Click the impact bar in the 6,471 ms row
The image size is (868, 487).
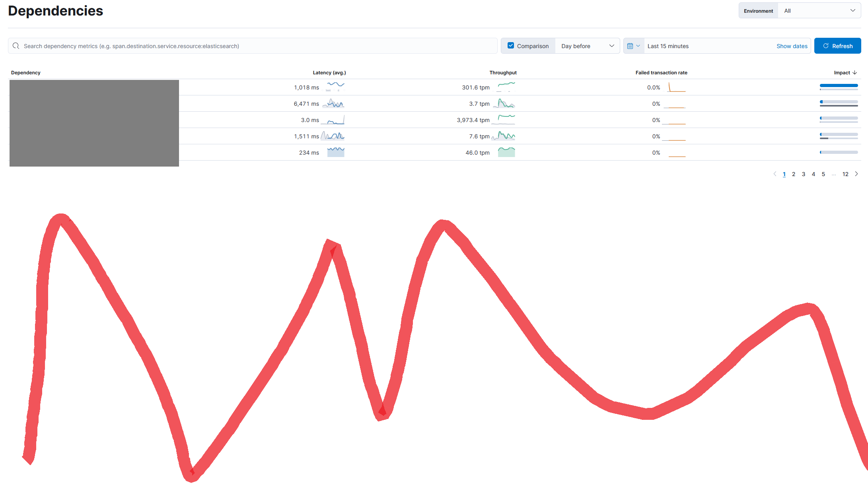(x=839, y=103)
